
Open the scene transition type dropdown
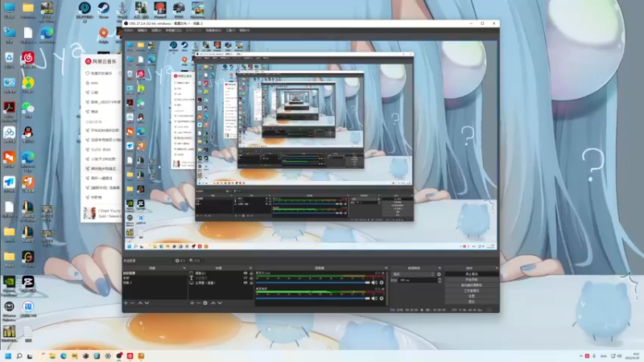413,274
